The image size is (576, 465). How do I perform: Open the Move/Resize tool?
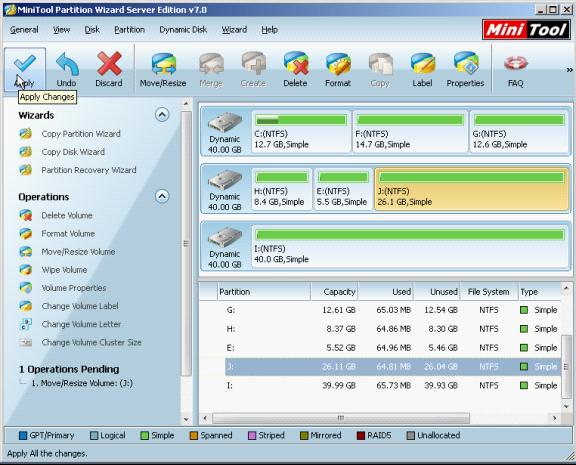coord(163,70)
